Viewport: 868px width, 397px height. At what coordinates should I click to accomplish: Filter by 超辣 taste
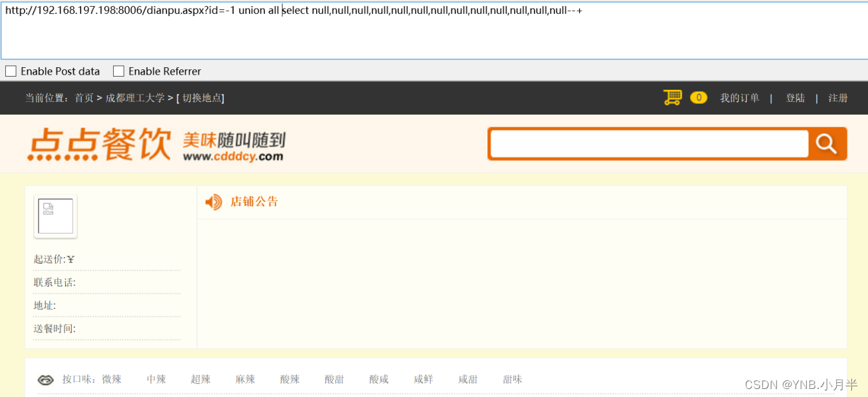click(x=201, y=379)
